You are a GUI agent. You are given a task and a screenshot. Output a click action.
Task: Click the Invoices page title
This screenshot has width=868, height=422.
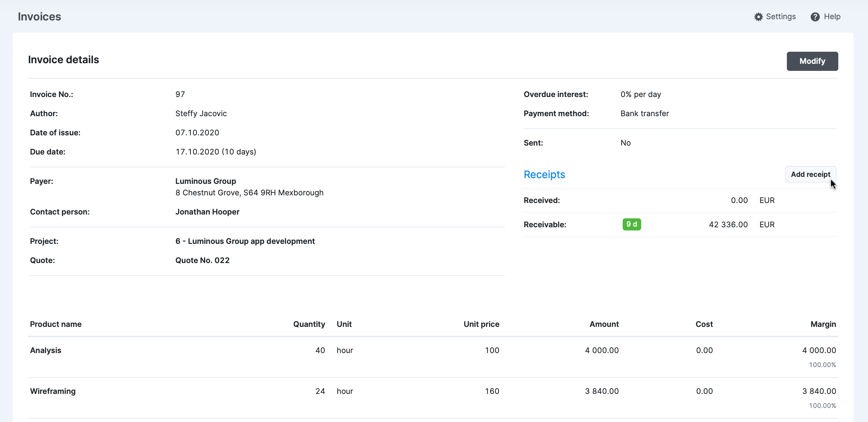click(39, 17)
